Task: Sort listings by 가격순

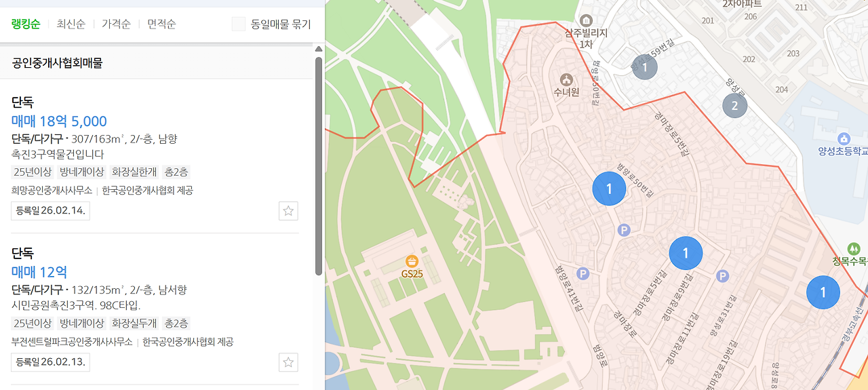Action: coord(116,24)
